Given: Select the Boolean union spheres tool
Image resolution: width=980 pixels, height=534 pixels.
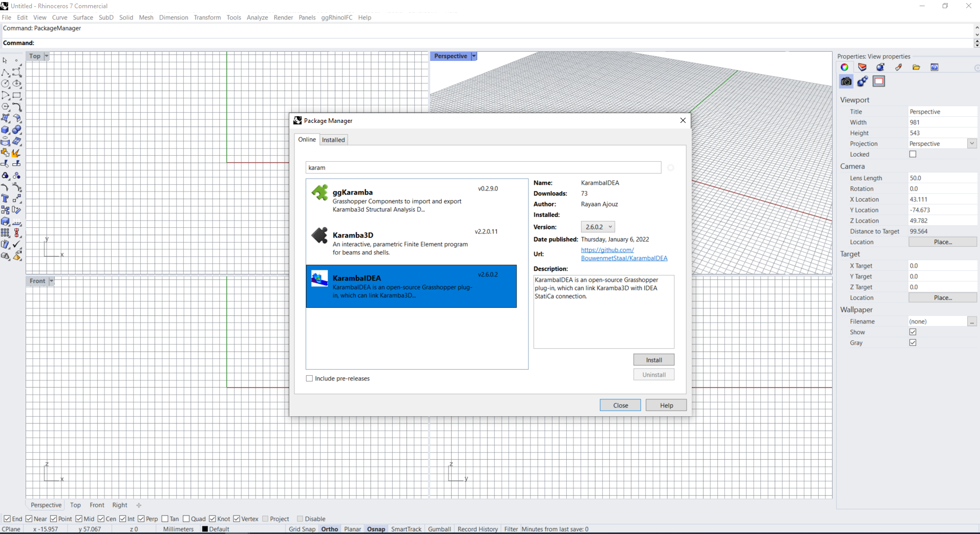Looking at the screenshot, I should [x=17, y=130].
